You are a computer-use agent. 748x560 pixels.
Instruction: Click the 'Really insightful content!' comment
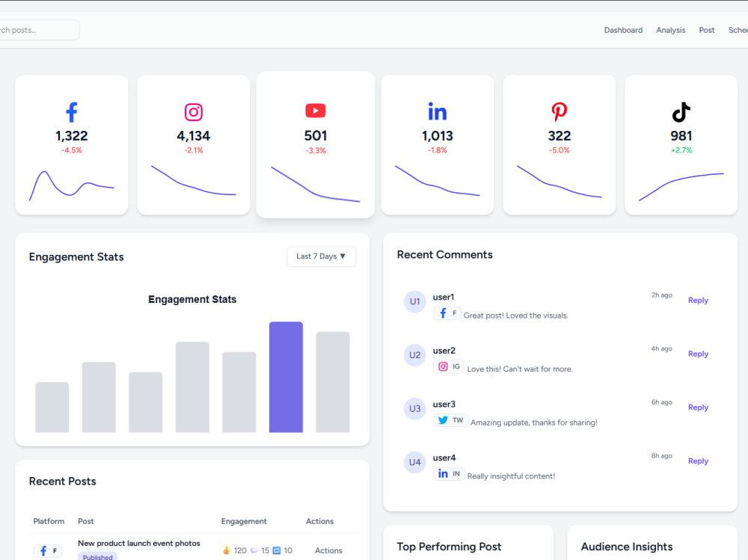click(x=511, y=476)
